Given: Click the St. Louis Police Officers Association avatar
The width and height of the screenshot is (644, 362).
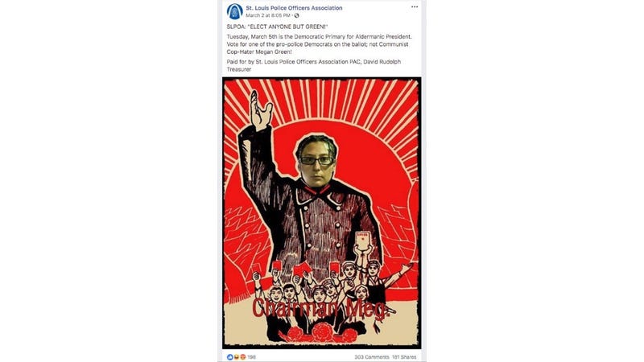Looking at the screenshot, I should pos(234,11).
